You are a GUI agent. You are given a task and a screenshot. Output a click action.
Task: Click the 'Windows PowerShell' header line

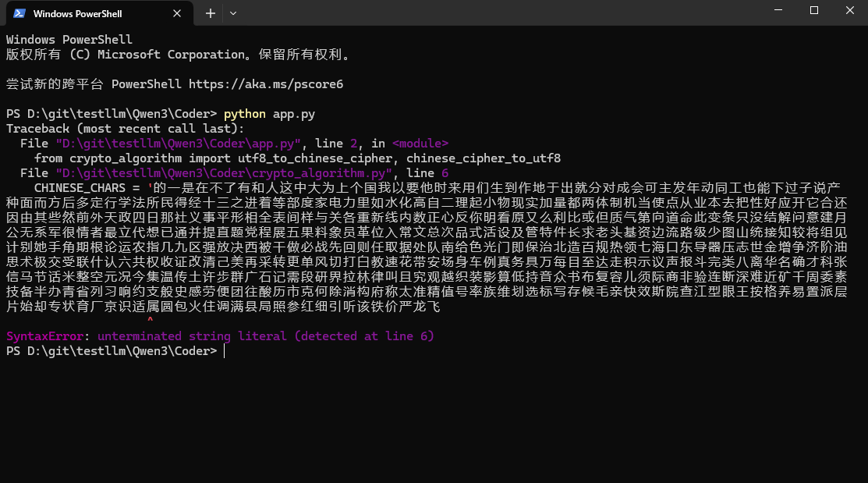coord(69,40)
